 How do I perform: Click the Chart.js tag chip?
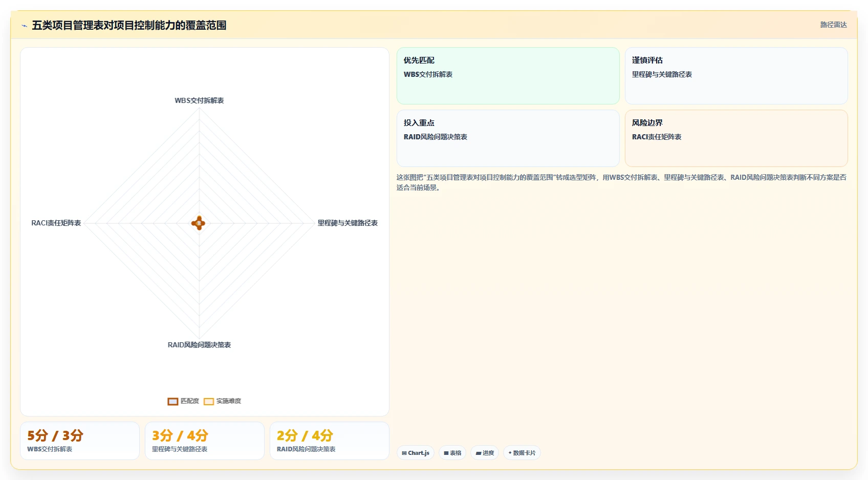tap(416, 453)
